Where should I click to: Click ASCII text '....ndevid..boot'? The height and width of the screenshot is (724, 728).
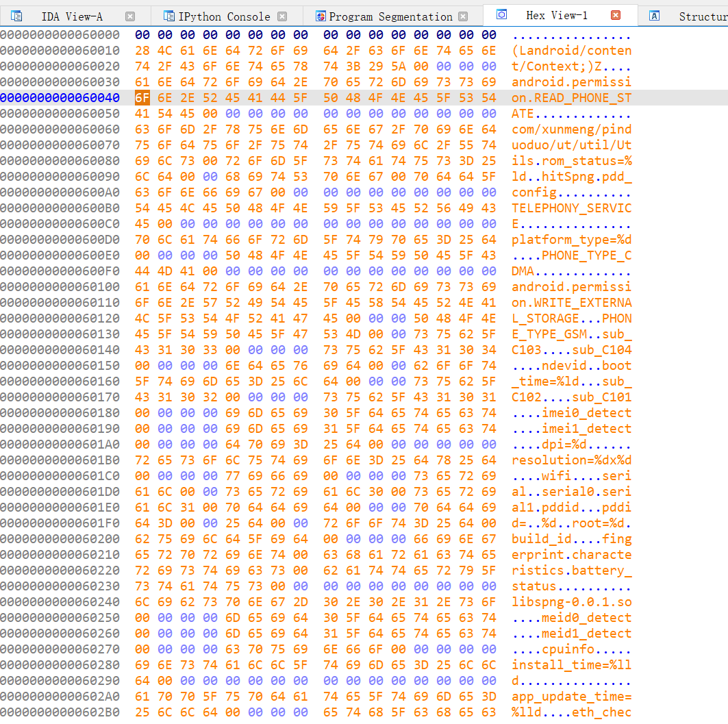(572, 366)
